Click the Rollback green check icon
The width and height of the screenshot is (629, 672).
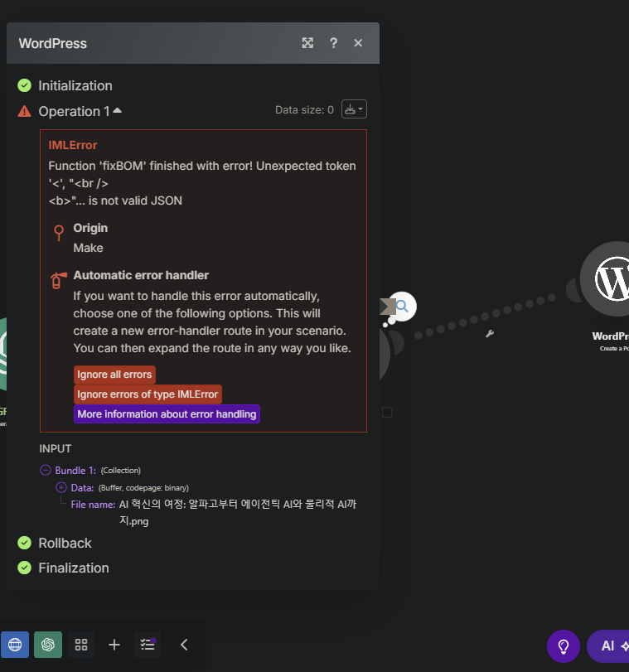24,543
